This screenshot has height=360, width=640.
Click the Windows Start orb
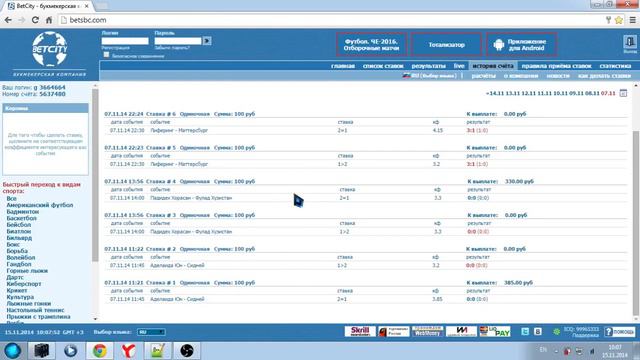pyautogui.click(x=13, y=351)
